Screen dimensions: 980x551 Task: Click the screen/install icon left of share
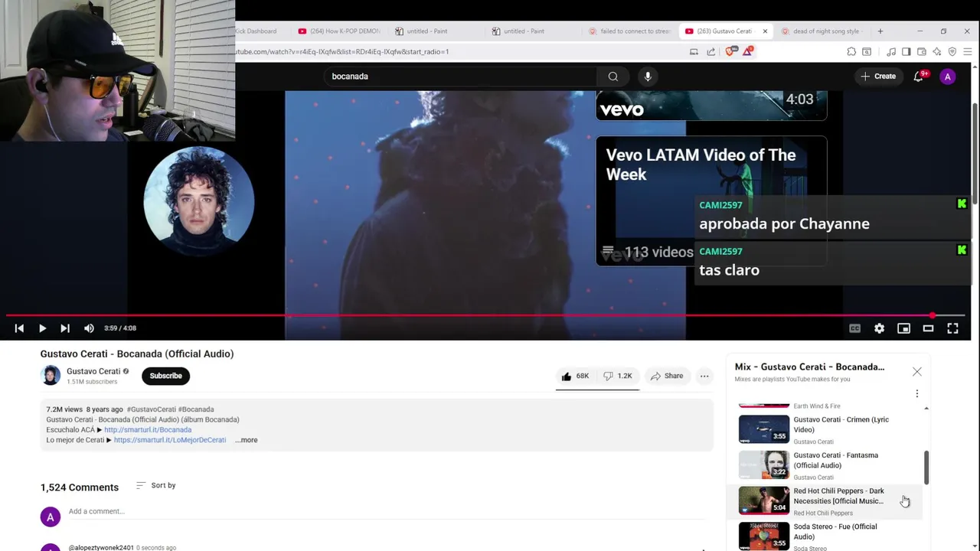(x=694, y=51)
